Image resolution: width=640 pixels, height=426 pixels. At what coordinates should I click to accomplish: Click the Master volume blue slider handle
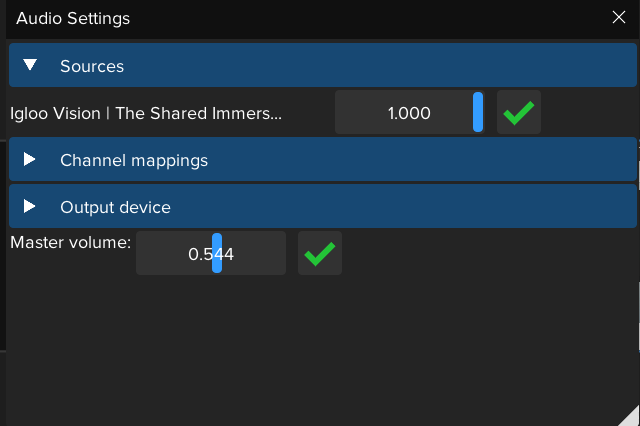[x=216, y=254]
